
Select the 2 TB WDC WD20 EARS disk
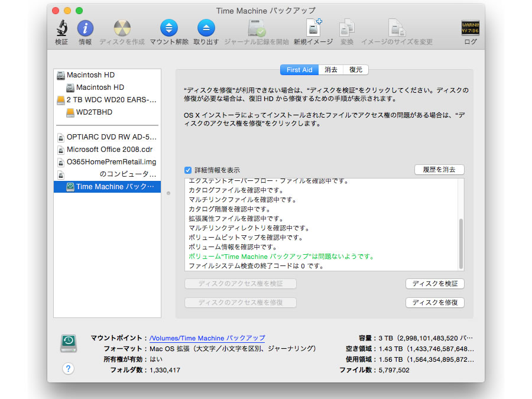[107, 100]
